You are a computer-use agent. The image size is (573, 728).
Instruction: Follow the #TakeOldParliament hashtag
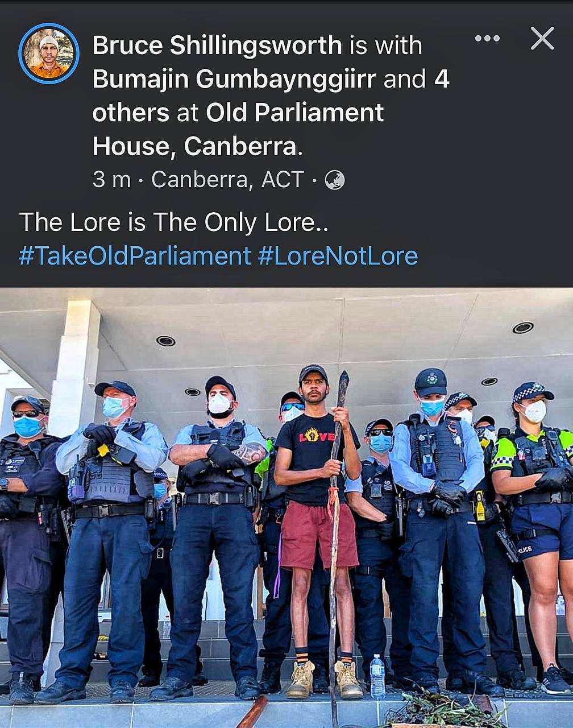[x=135, y=256]
